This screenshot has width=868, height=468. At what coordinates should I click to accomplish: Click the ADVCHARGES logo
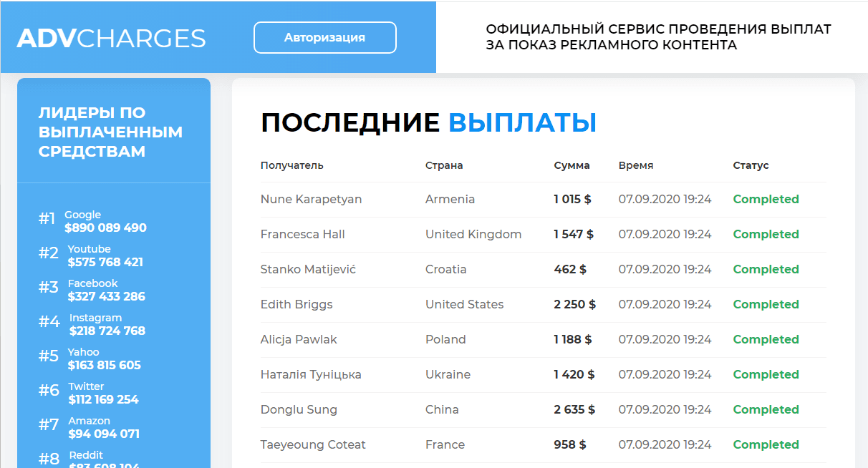[111, 38]
